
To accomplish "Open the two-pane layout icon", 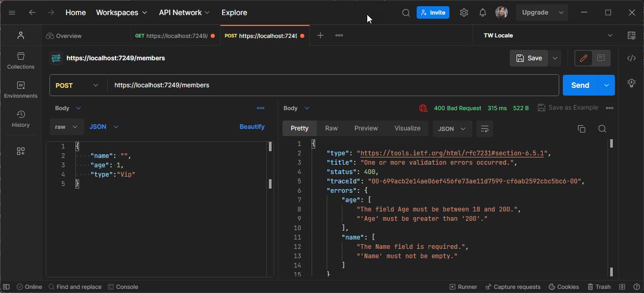I will click(622, 287).
